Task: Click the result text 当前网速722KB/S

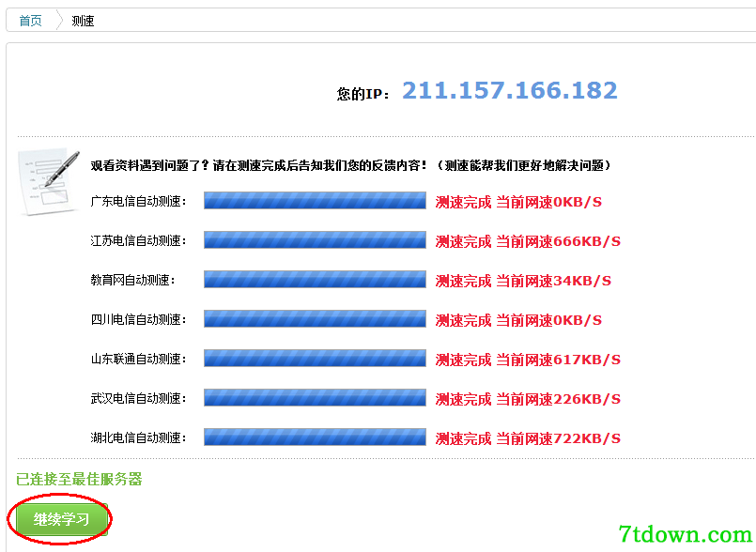Action: [x=559, y=439]
